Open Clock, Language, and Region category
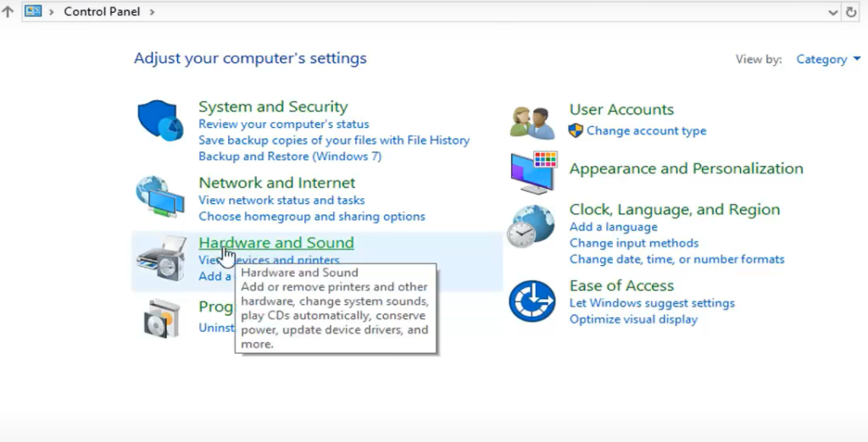868x442 pixels. (674, 209)
